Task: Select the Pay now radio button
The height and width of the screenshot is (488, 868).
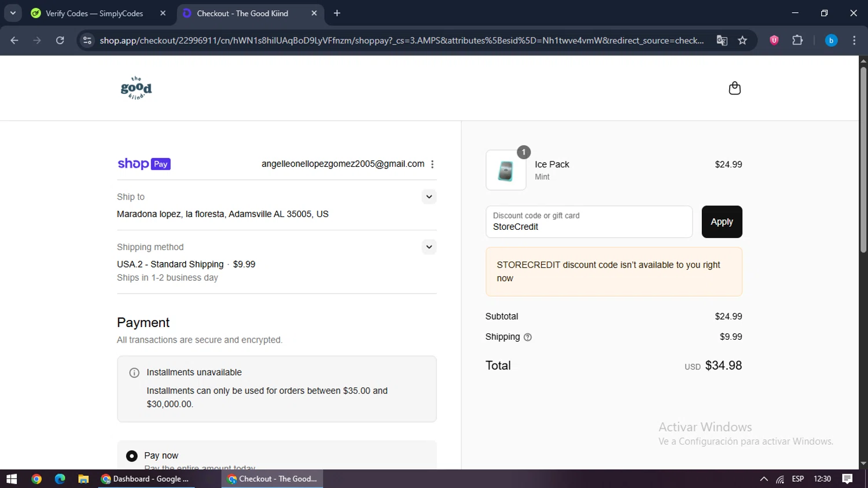Action: coord(132,456)
